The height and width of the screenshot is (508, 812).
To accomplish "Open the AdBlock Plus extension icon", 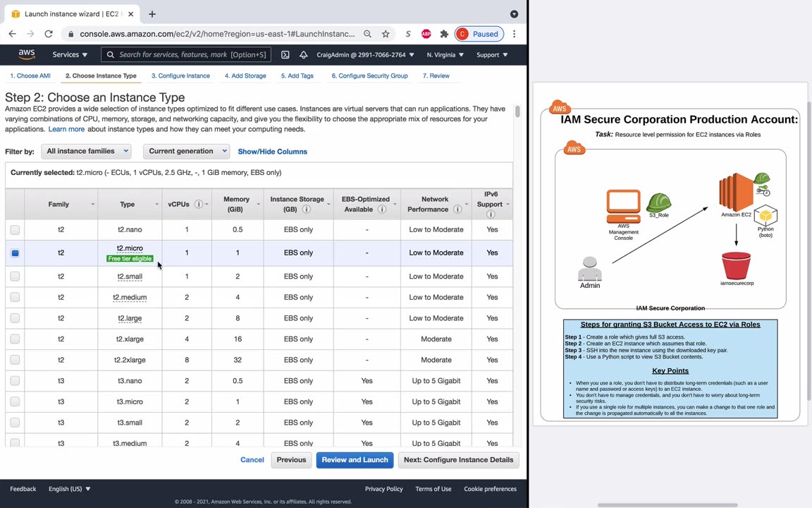I will click(426, 34).
